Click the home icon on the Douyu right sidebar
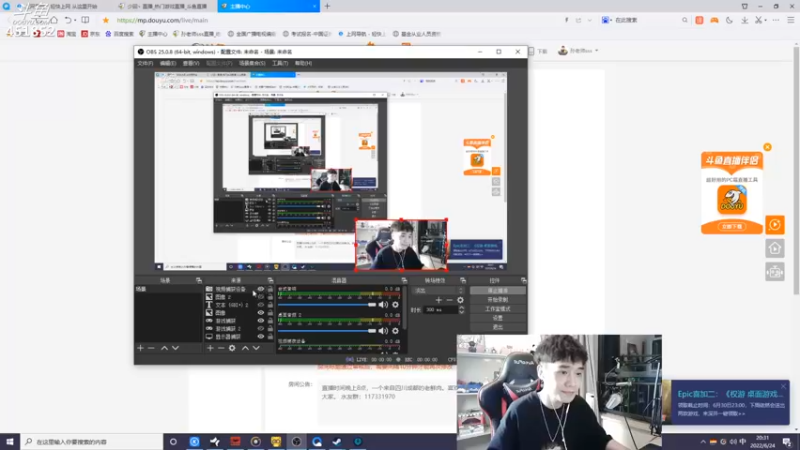The image size is (800, 450). pyautogui.click(x=774, y=248)
